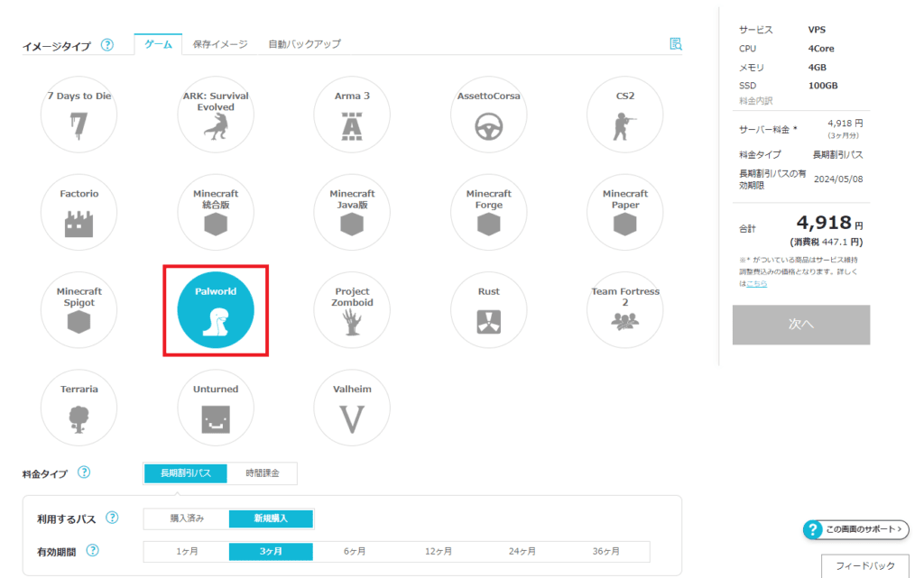
Task: Set validity period to 6ヶ月
Action: click(355, 552)
